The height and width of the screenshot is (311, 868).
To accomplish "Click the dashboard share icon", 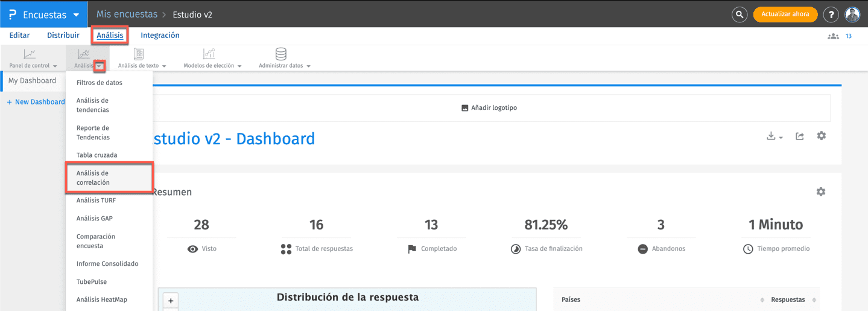I will pos(800,136).
